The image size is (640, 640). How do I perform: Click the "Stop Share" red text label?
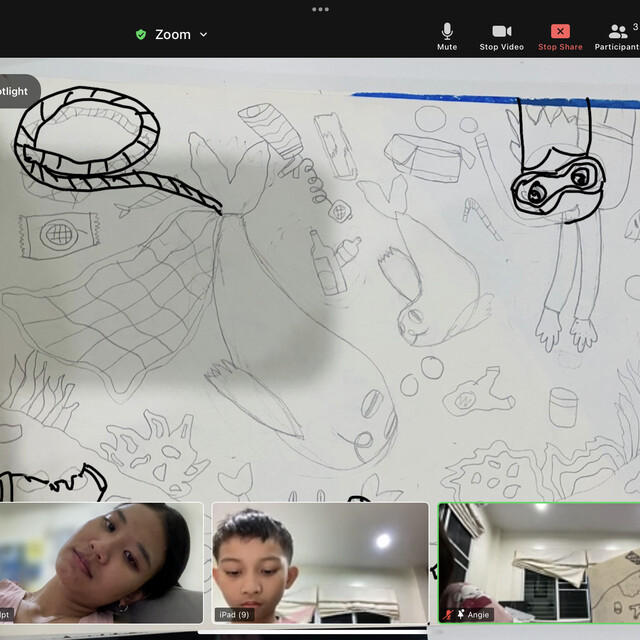560,47
